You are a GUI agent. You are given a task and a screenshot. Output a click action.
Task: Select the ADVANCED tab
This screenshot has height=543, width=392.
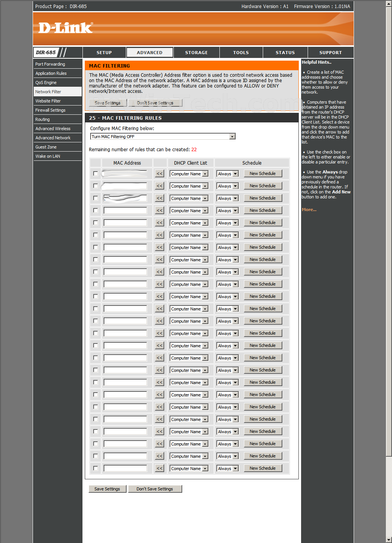(x=150, y=53)
